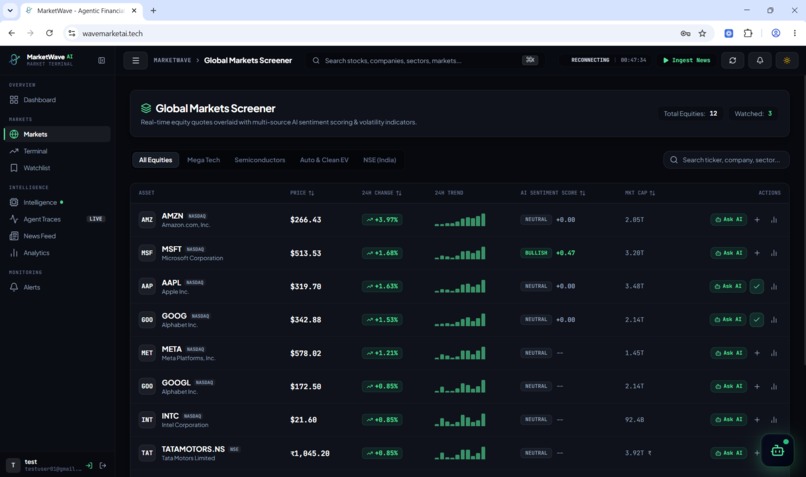Click the MarketWave AI logo

point(42,60)
